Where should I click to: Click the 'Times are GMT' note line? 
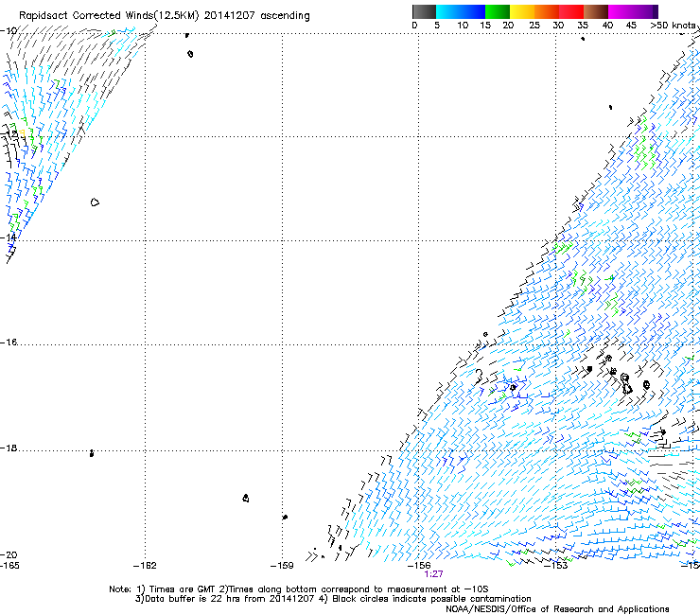pos(299,589)
